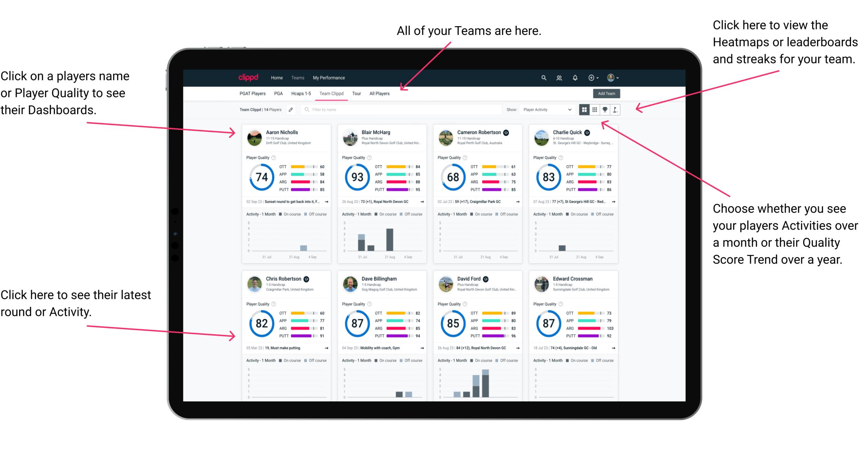Click the search magnifier icon
This screenshot has height=467, width=868.
[x=543, y=77]
